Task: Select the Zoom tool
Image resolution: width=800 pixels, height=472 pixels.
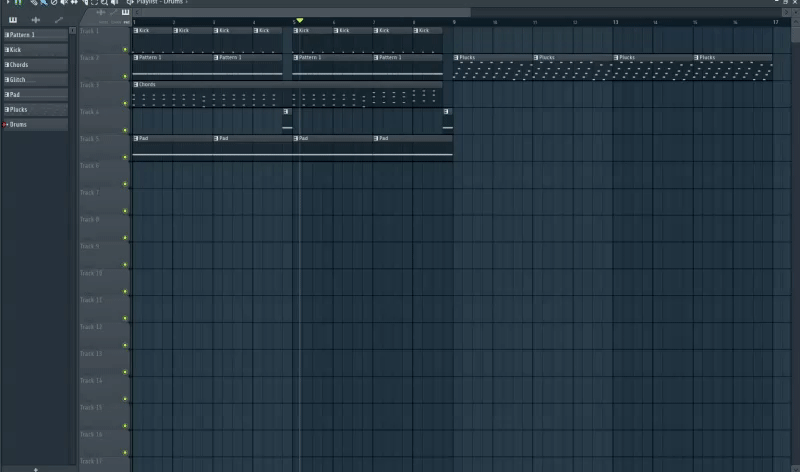Action: (105, 2)
